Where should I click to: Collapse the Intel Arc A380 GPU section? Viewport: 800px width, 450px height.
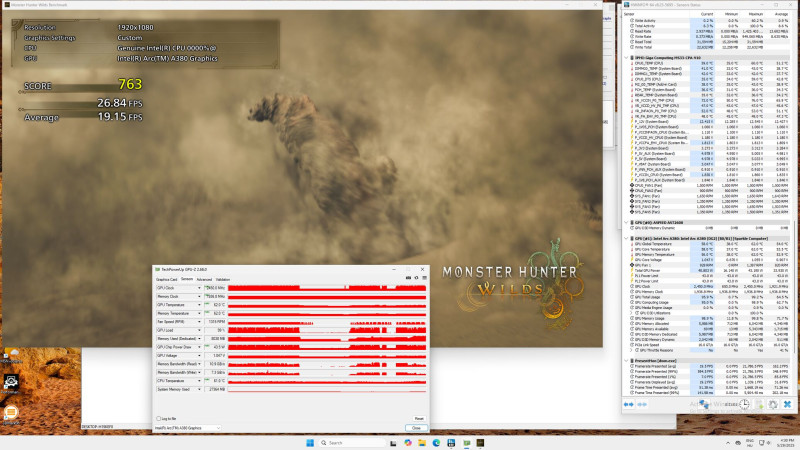[627, 238]
